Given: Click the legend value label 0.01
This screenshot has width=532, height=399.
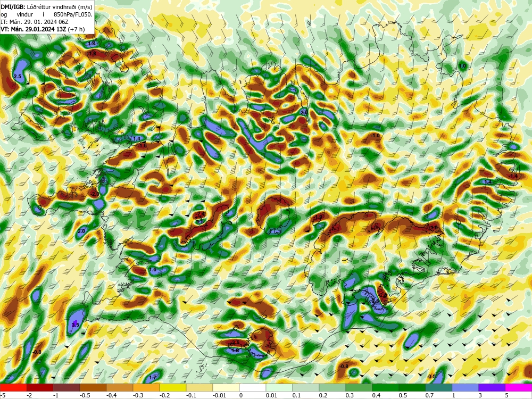Looking at the screenshot, I should point(271,395).
